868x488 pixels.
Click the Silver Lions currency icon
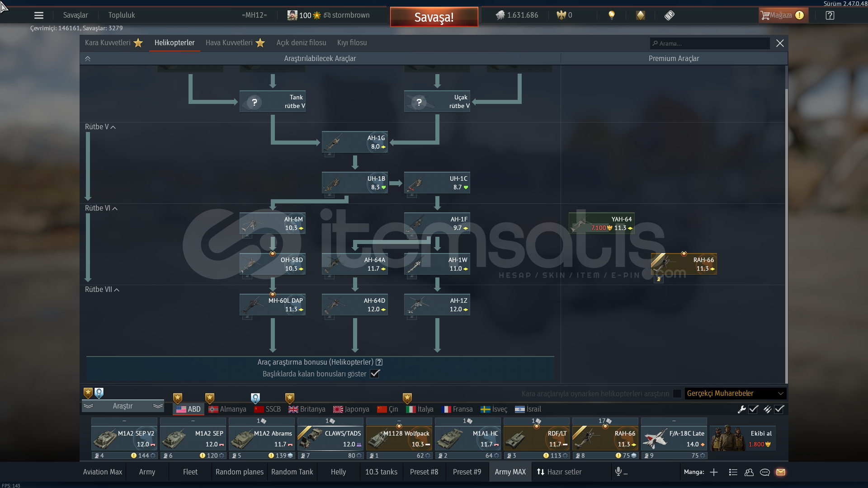(500, 15)
